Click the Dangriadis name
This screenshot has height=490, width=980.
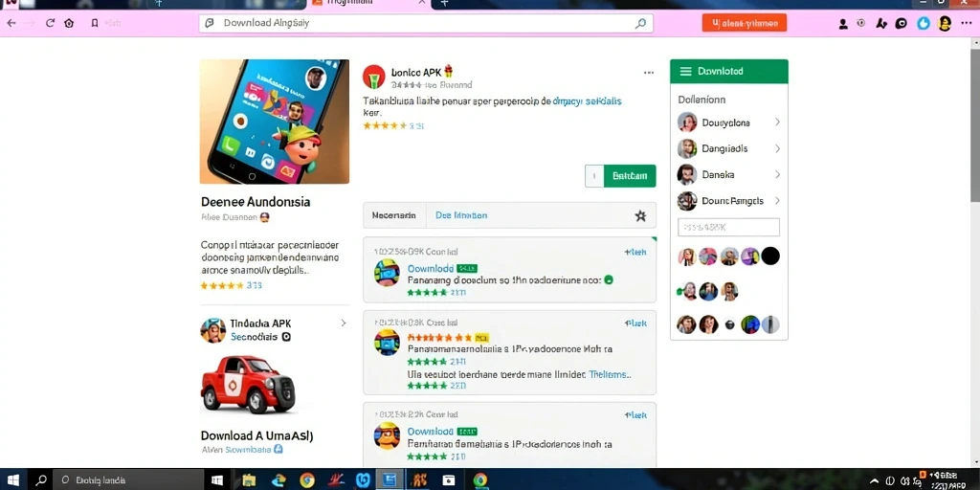pos(724,148)
